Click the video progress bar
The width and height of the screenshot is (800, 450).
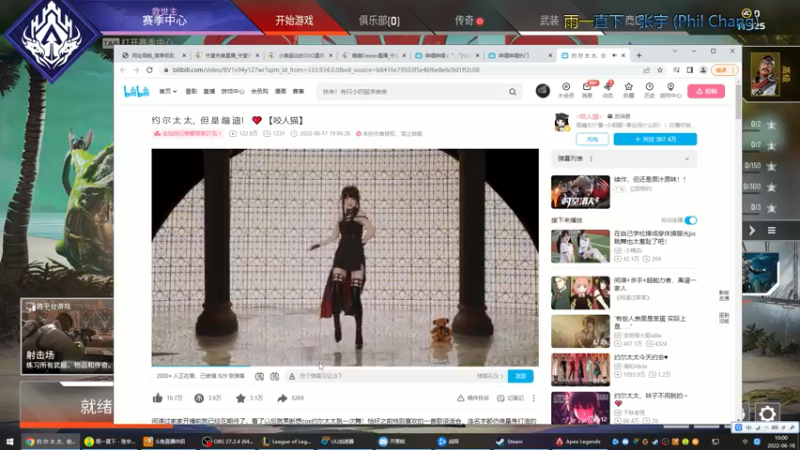tap(345, 366)
